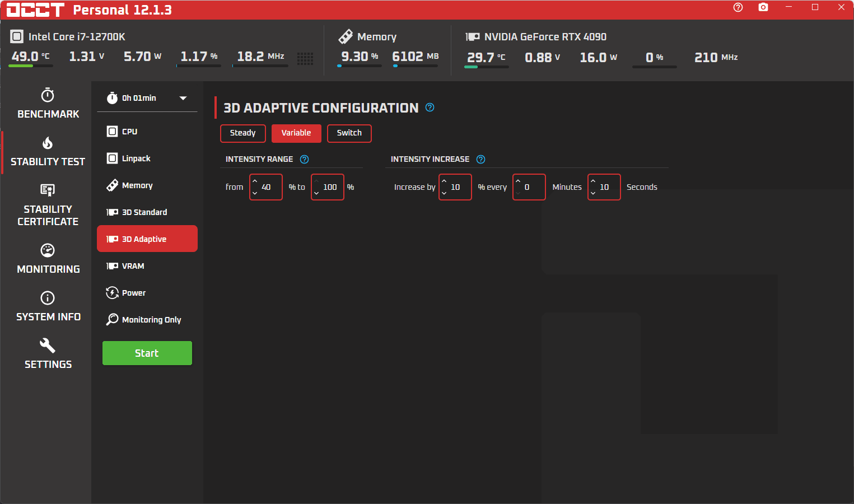The width and height of the screenshot is (854, 504).
Task: Choose the Steady mode
Action: pyautogui.click(x=242, y=133)
